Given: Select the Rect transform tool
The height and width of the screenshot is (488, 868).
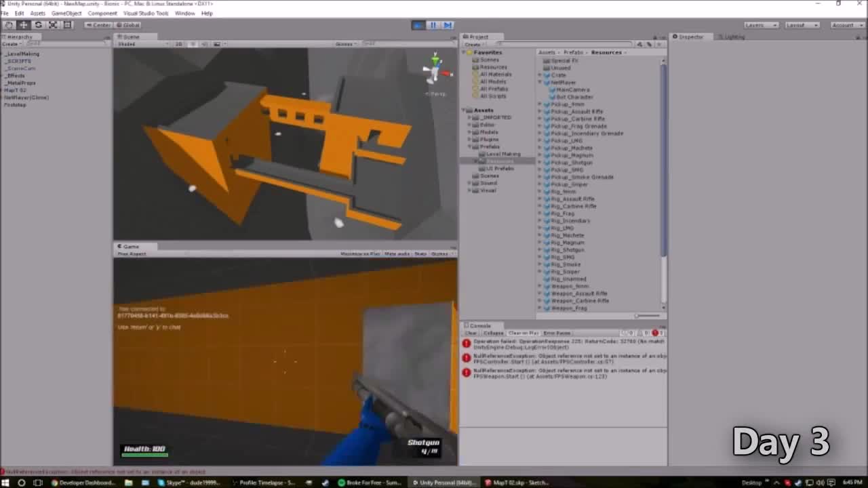Looking at the screenshot, I should (67, 24).
